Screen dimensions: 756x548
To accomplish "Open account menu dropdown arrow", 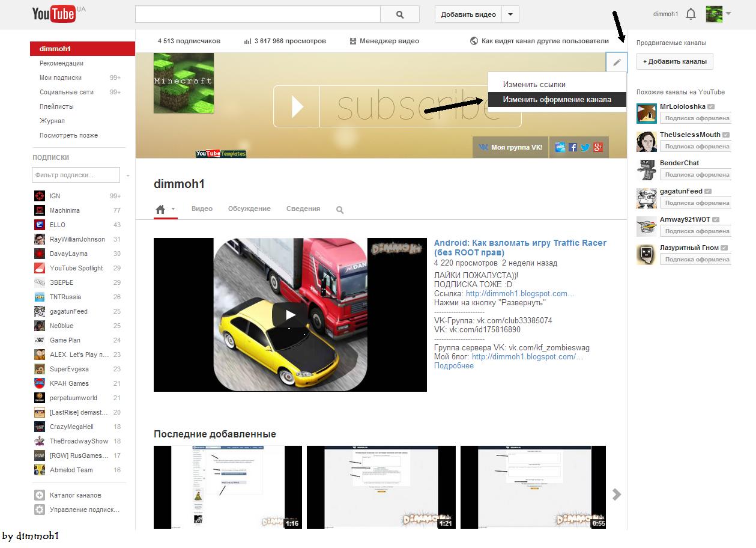I will (728, 13).
